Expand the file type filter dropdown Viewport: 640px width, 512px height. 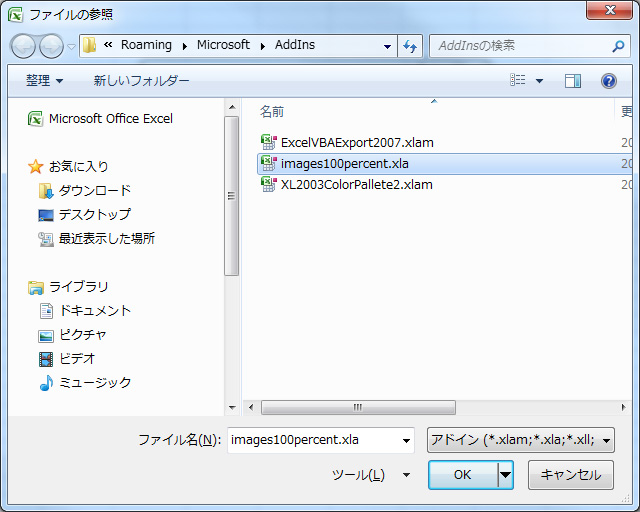pos(520,440)
